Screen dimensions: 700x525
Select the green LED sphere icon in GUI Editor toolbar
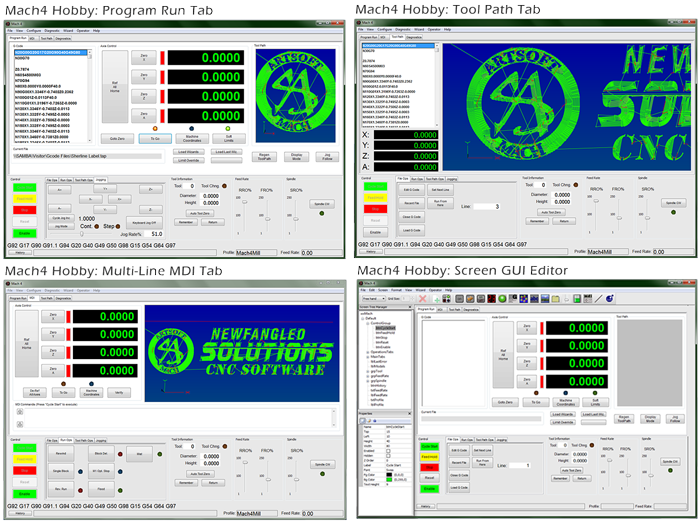(x=502, y=299)
